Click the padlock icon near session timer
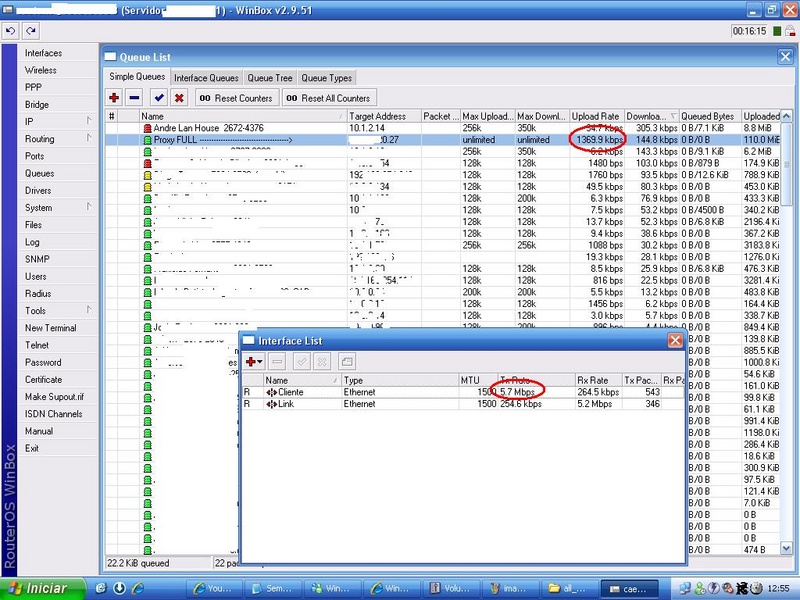The height and width of the screenshot is (600, 800). click(790, 31)
